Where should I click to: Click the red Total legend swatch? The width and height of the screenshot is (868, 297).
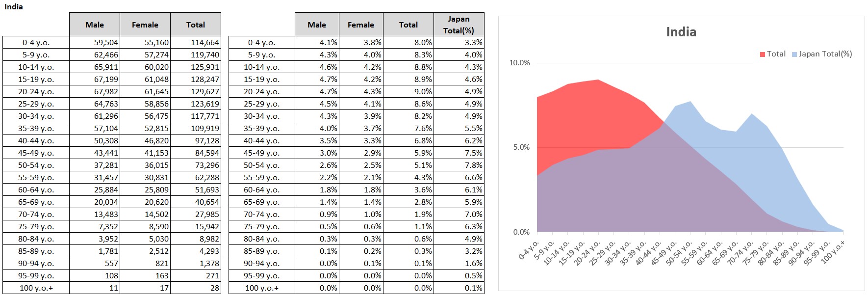763,54
